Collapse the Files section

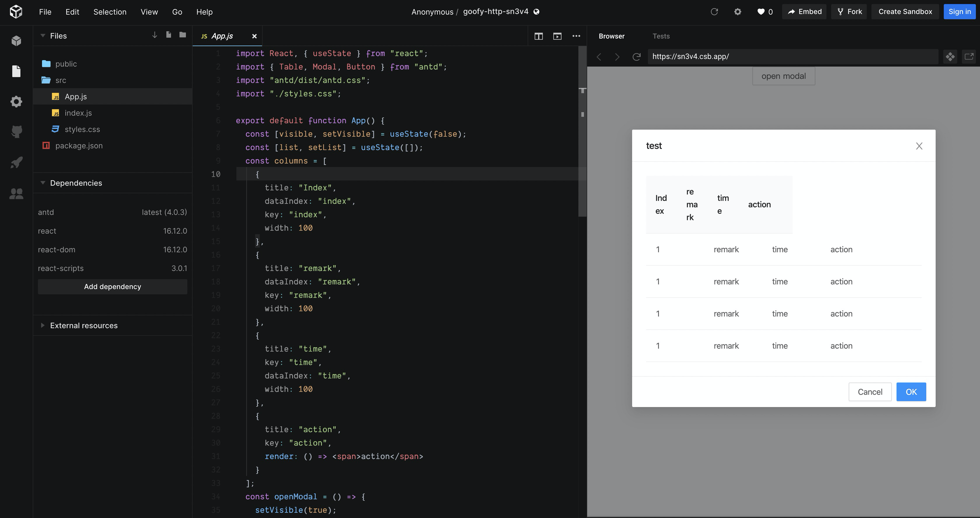(x=43, y=35)
